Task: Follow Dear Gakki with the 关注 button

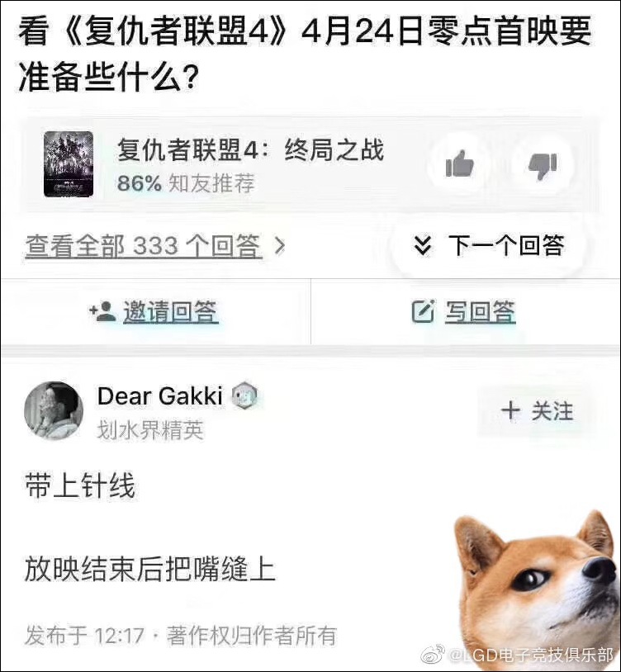Action: 537,411
